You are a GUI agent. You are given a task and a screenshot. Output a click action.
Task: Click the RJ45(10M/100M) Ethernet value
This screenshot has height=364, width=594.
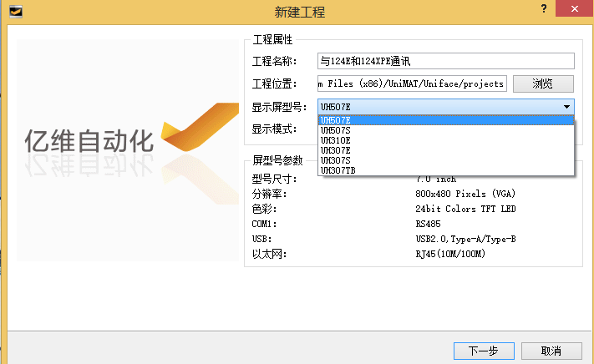pos(449,254)
